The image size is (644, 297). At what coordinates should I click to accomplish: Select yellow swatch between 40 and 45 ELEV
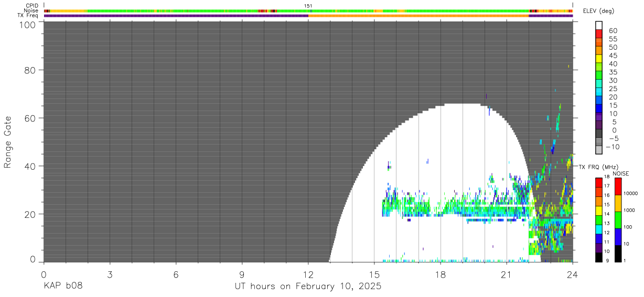coord(599,59)
